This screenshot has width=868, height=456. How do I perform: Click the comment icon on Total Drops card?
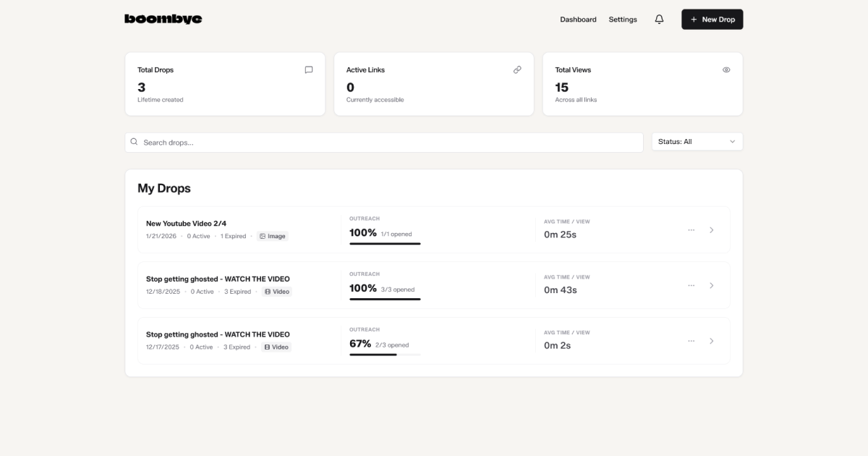click(x=309, y=69)
